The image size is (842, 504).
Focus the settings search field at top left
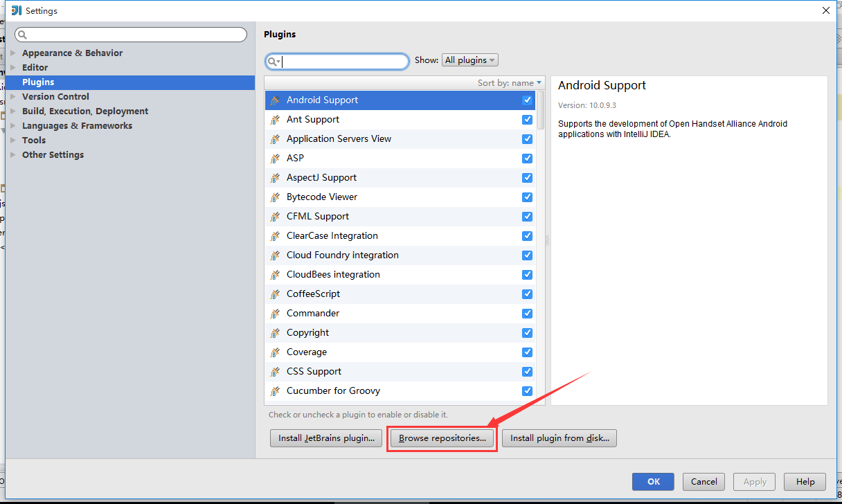click(x=131, y=35)
